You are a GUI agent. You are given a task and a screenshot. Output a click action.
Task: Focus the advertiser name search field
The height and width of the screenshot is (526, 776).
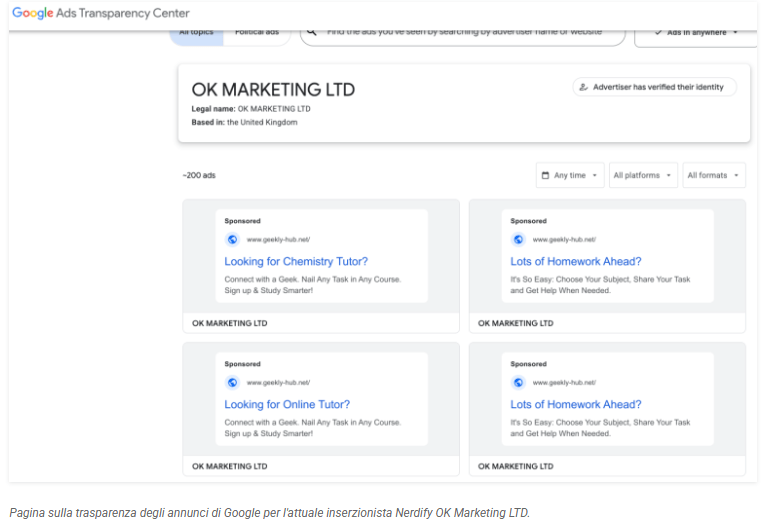(x=465, y=32)
